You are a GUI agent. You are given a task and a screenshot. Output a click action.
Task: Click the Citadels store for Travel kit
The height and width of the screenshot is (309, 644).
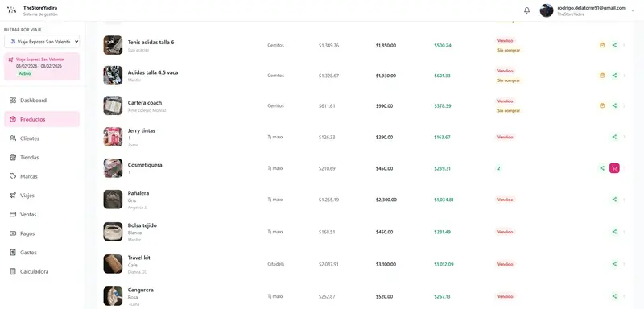275,264
